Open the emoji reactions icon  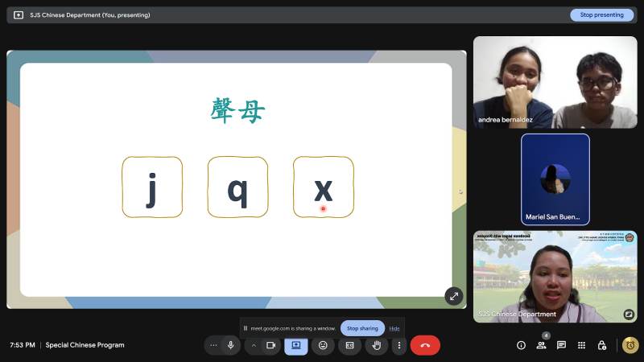[323, 345]
